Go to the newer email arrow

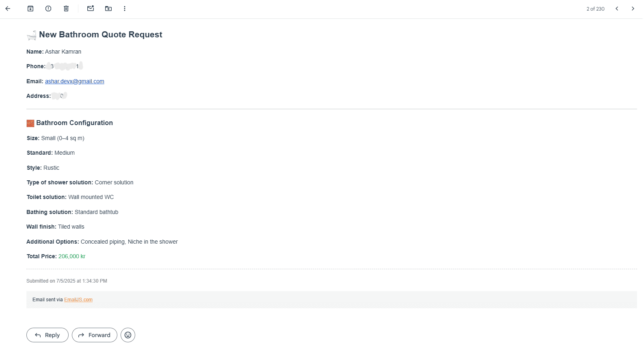pos(617,9)
